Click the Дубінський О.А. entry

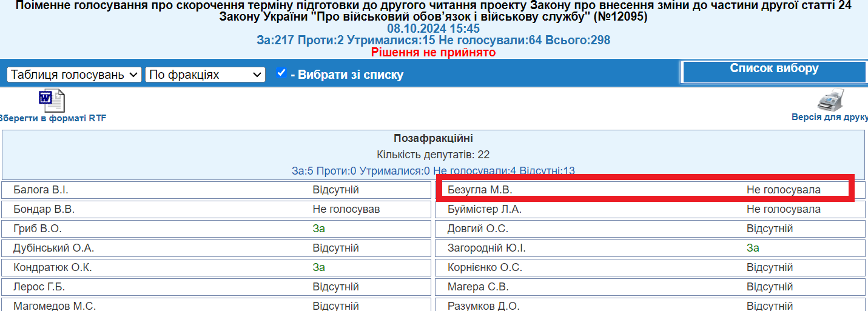pyautogui.click(x=53, y=248)
